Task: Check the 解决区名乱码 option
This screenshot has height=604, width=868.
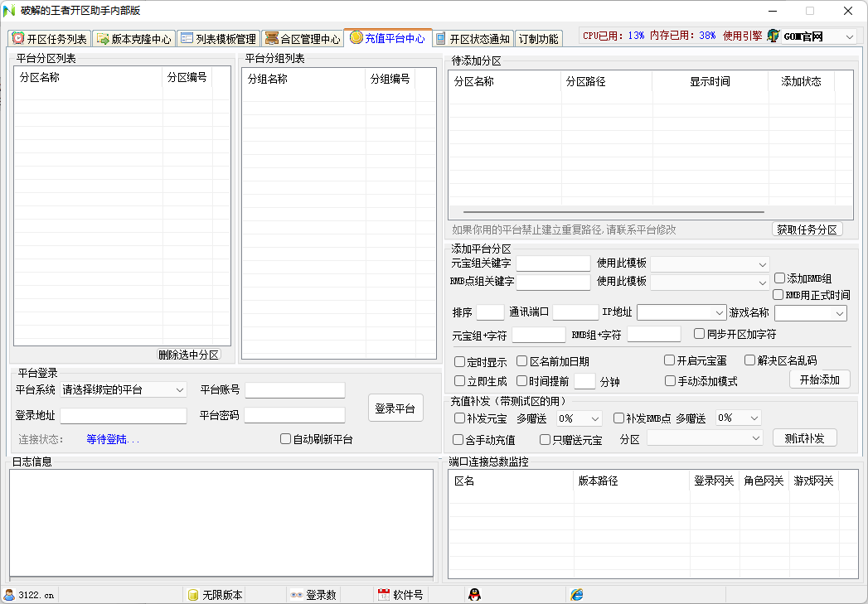Action: point(750,360)
